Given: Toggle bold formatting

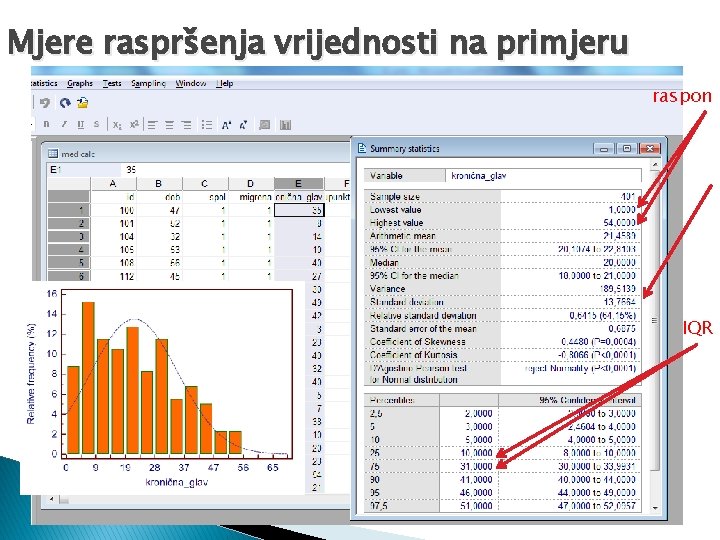Looking at the screenshot, I should [x=46, y=124].
